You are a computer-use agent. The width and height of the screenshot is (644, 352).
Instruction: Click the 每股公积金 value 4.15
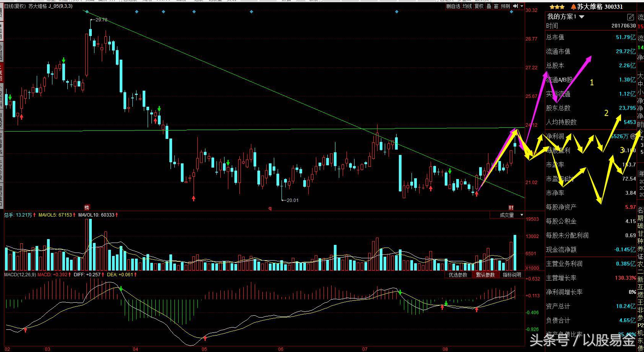(630, 221)
